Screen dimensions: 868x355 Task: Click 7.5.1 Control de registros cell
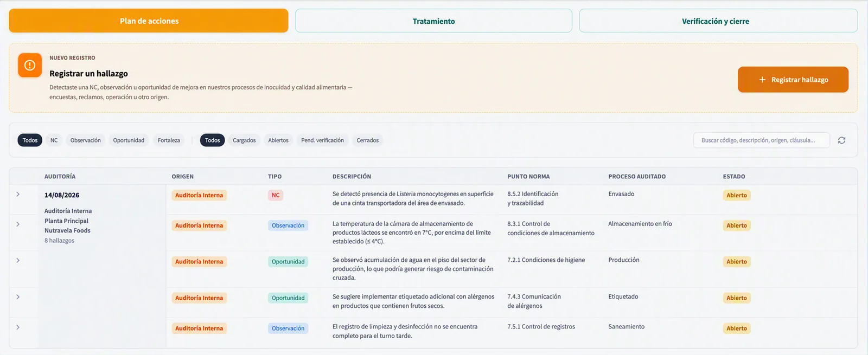click(541, 327)
